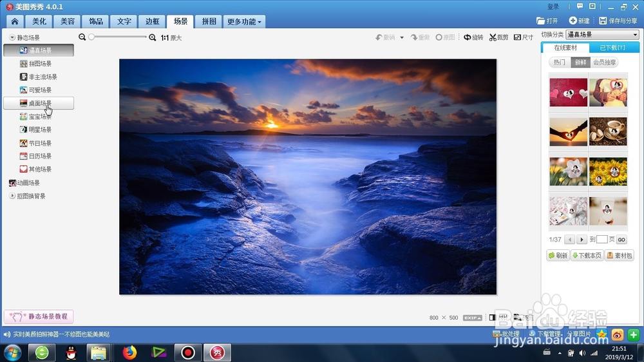Click the GO page button
Image resolution: width=644 pixels, height=362 pixels.
pos(621,240)
